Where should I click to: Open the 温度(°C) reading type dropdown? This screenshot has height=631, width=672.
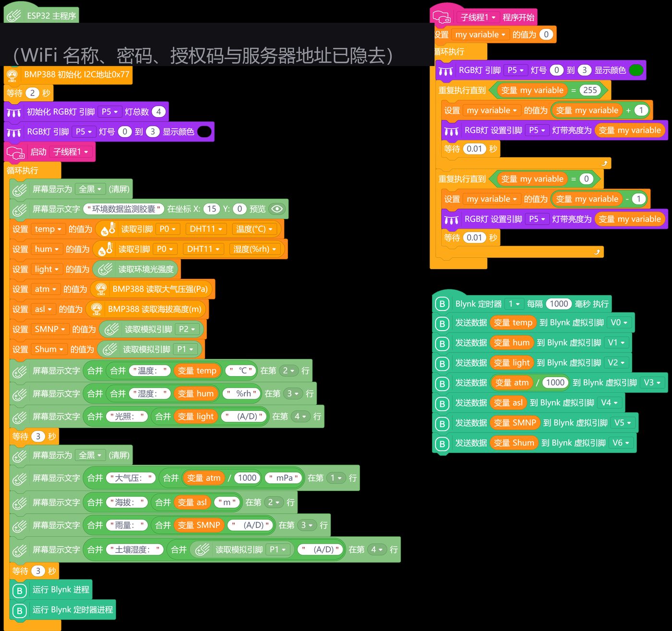(x=254, y=229)
